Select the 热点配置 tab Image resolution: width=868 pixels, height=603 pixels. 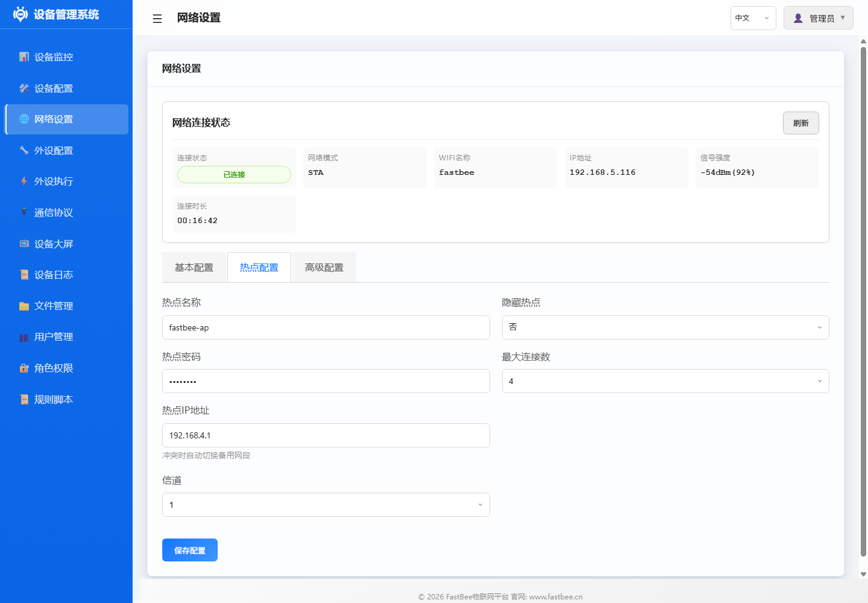[x=259, y=267]
